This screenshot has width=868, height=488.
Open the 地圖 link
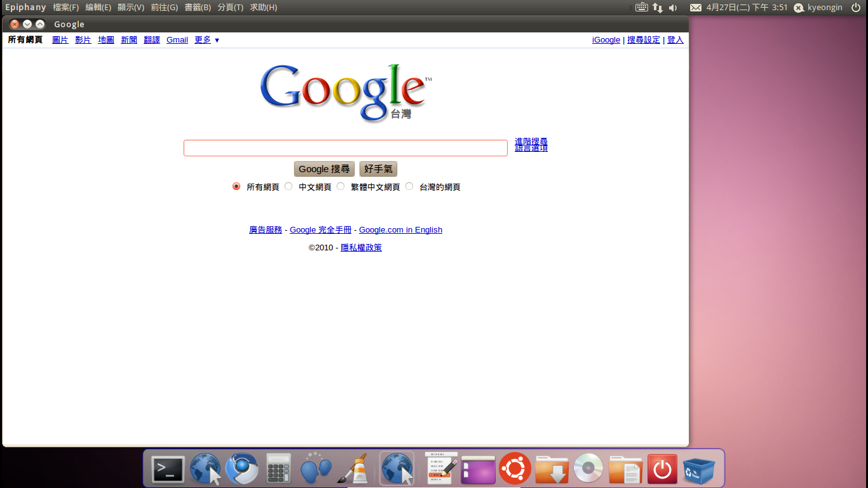click(106, 40)
